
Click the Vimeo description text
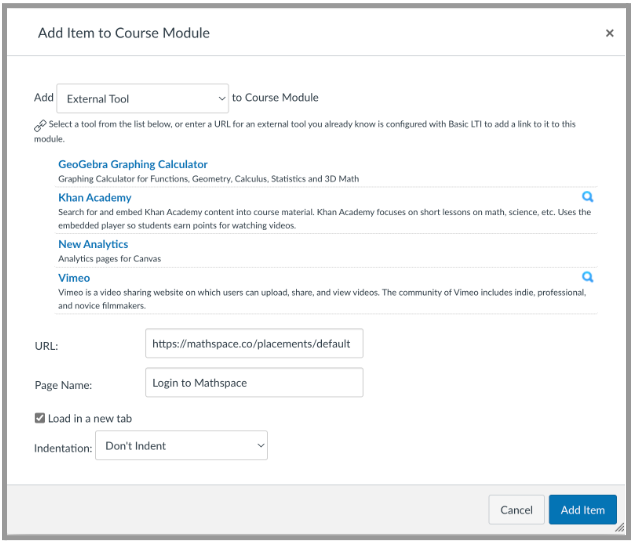pyautogui.click(x=322, y=299)
